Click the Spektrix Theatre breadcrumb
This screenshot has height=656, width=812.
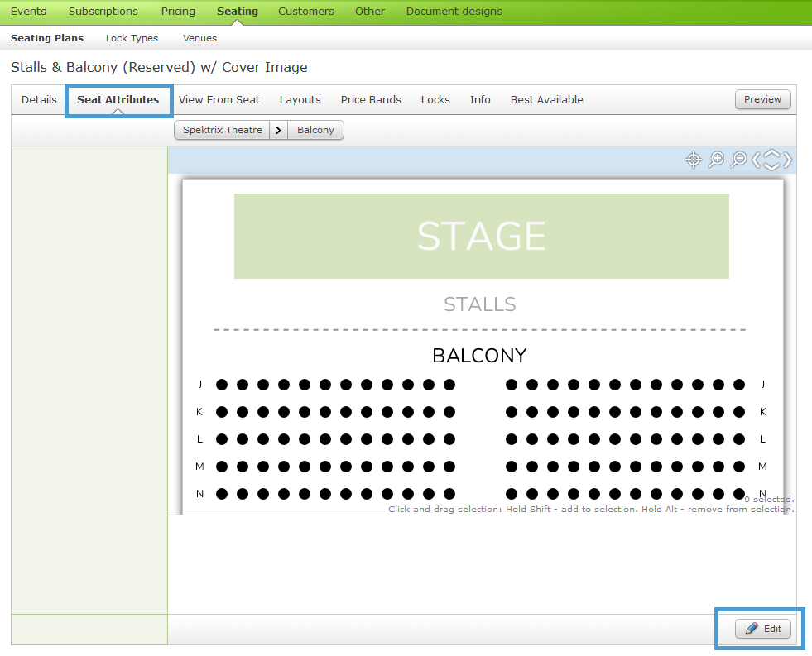[x=222, y=130]
